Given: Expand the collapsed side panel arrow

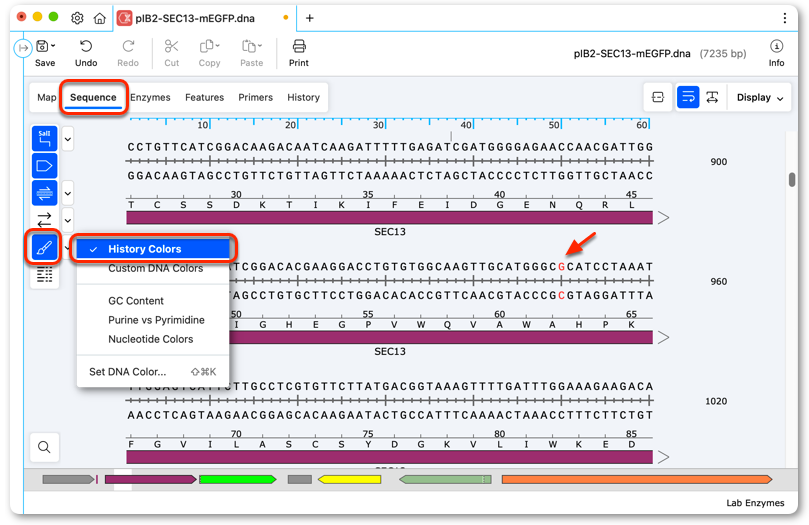Looking at the screenshot, I should (x=23, y=48).
